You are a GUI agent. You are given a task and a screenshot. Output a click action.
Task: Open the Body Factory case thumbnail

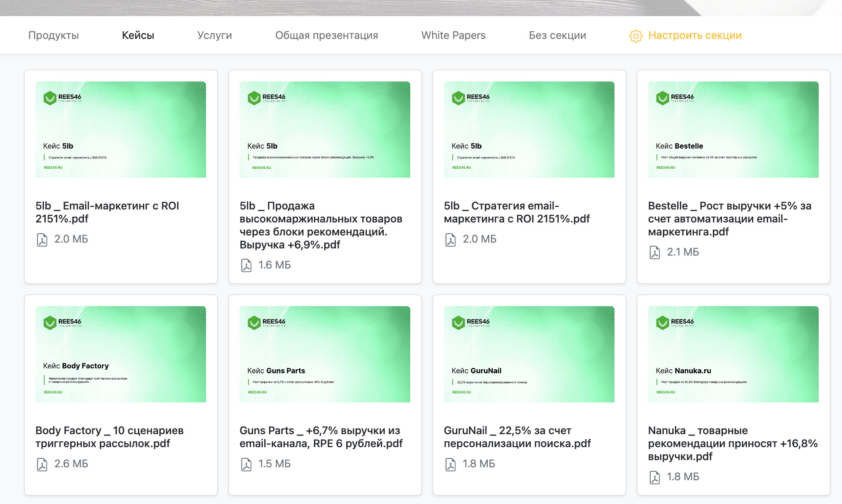(120, 354)
